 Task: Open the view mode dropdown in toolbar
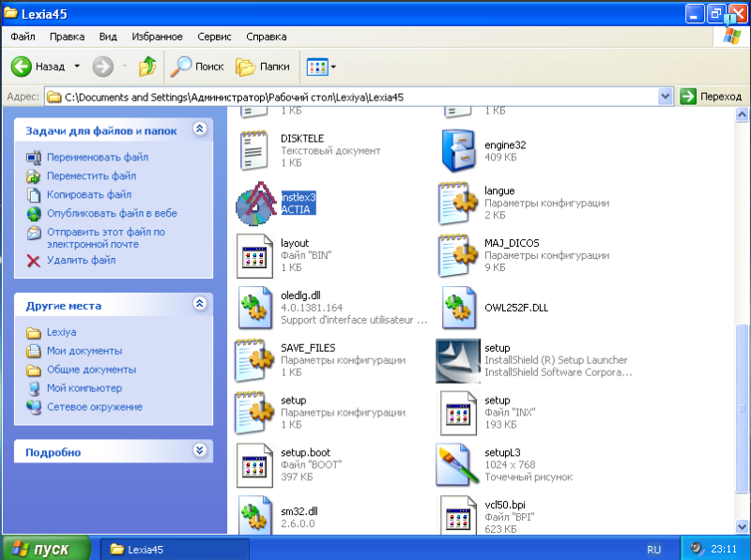pyautogui.click(x=322, y=67)
